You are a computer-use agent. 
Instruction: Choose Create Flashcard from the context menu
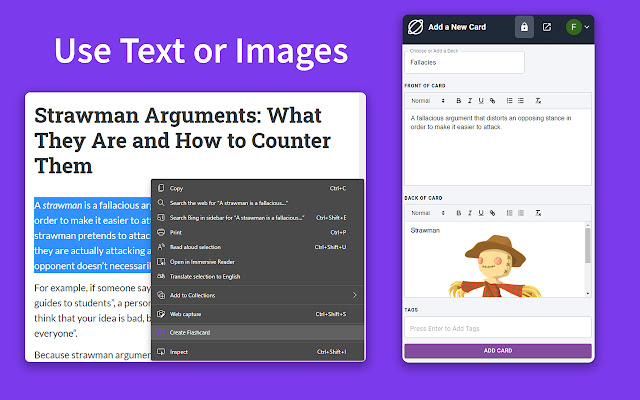pos(257,333)
